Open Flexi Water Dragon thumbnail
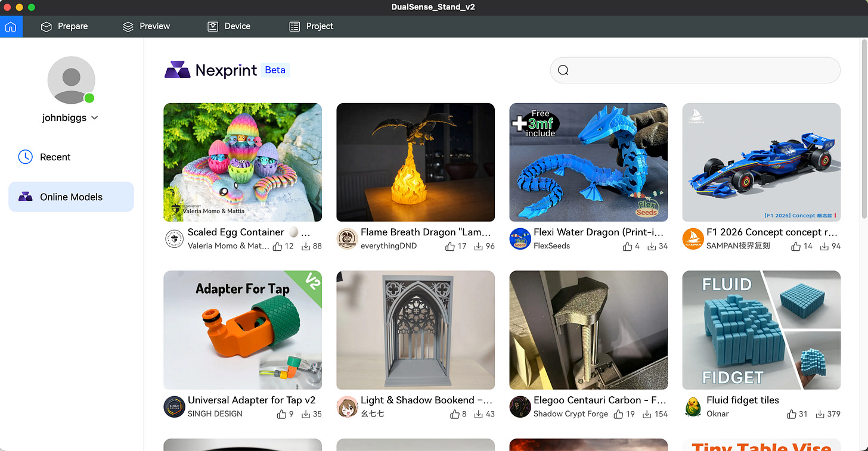Screen dimensions: 868x451 pyautogui.click(x=588, y=162)
